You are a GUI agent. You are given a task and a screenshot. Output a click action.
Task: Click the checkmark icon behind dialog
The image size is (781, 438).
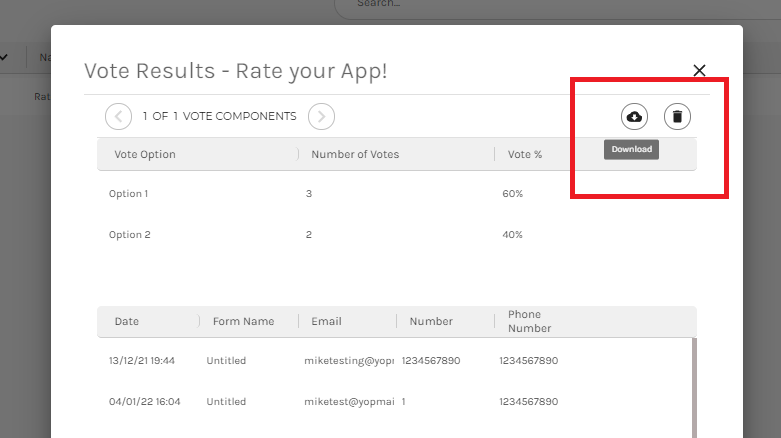pyautogui.click(x=4, y=57)
